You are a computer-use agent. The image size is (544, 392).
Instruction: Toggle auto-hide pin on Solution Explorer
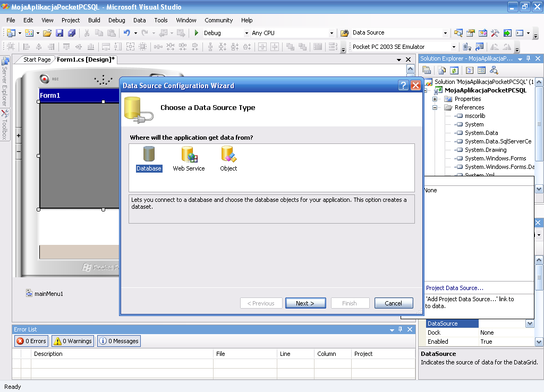pos(529,58)
